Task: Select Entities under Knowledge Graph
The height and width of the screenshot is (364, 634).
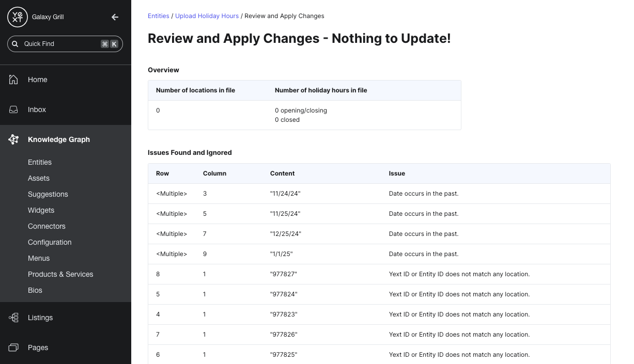Action: [x=40, y=162]
